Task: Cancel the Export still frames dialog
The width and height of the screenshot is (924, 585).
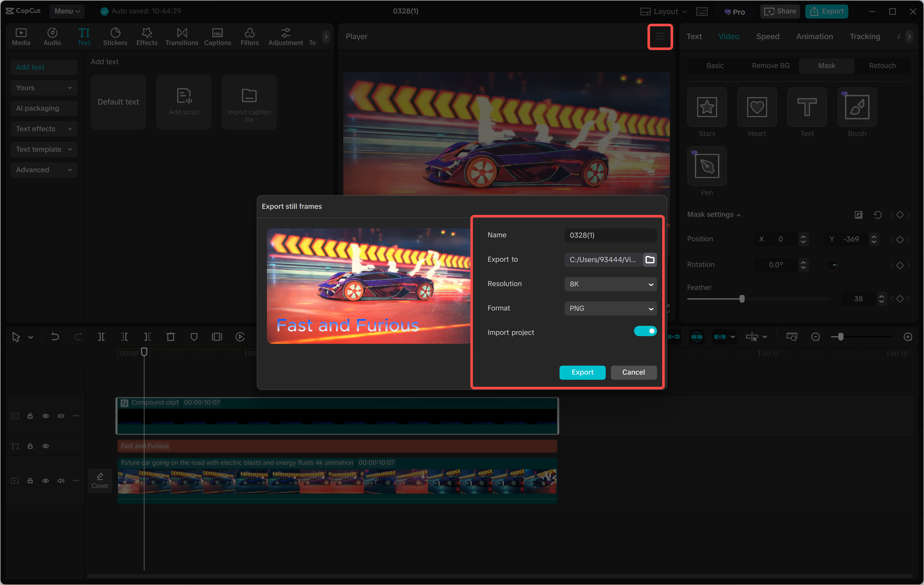Action: (x=633, y=372)
